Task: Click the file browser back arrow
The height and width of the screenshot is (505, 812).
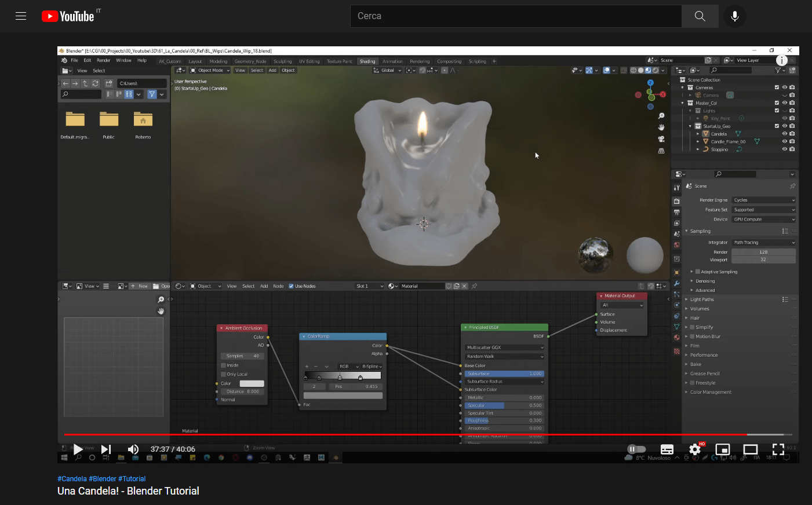Action: [x=66, y=83]
